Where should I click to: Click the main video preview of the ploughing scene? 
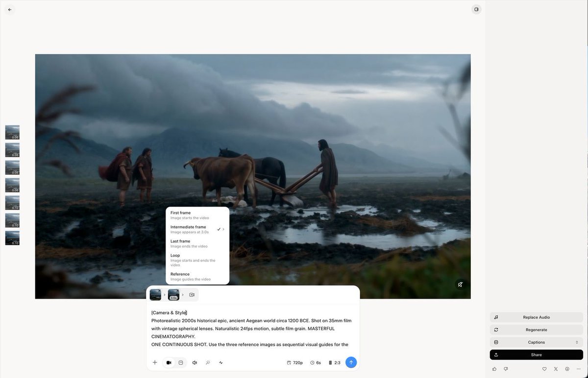click(x=253, y=176)
